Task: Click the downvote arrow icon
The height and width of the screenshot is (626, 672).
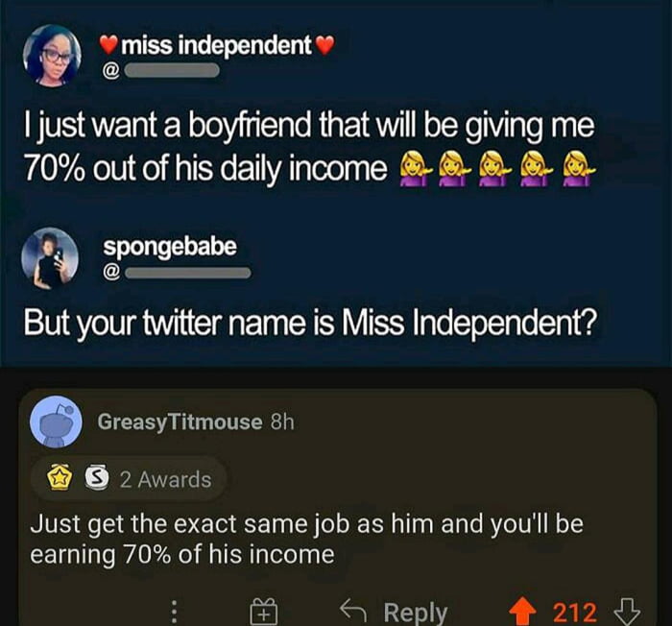Action: (x=627, y=612)
